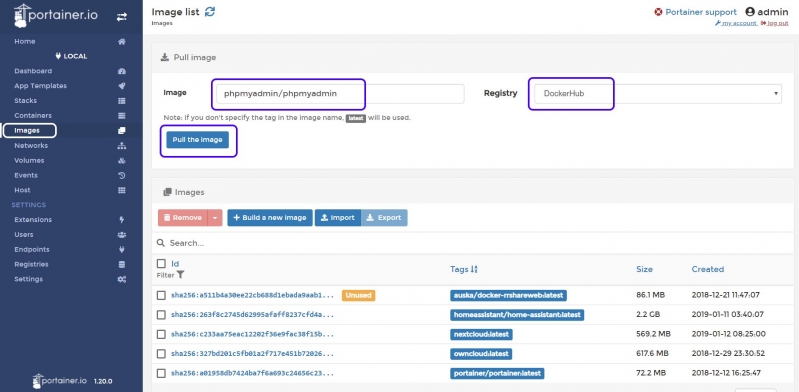Viewport: 799px width, 392px height.
Task: Click the Extensions bolt icon
Action: click(122, 220)
